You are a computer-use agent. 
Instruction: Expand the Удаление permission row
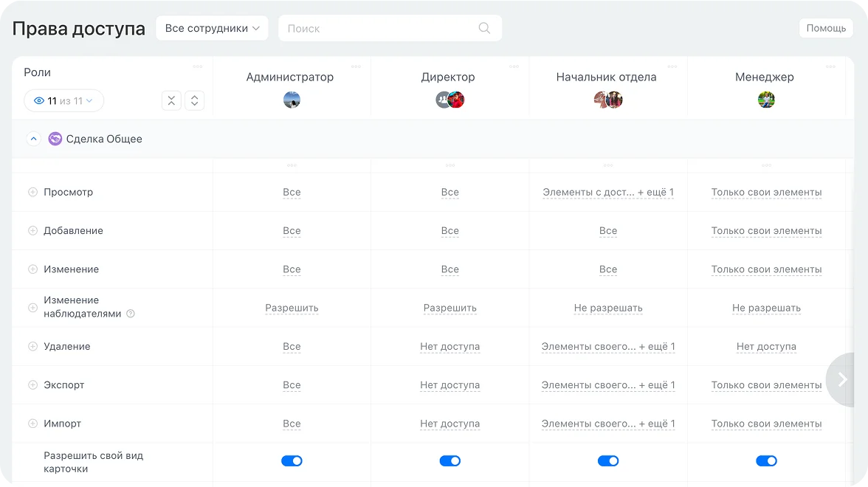coord(32,347)
